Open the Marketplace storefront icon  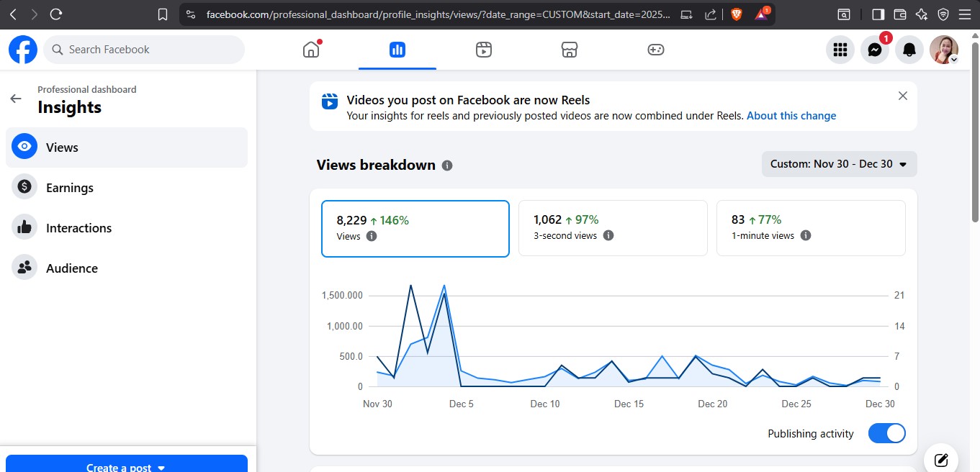[x=570, y=50]
